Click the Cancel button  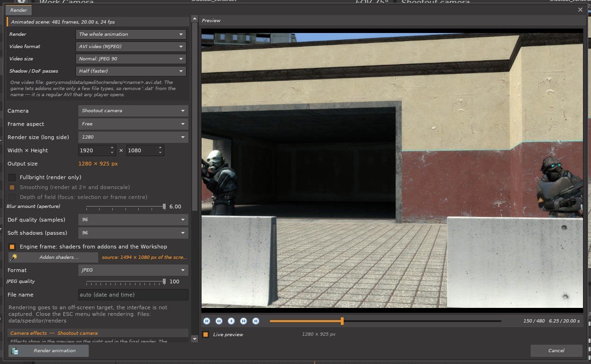coord(556,351)
